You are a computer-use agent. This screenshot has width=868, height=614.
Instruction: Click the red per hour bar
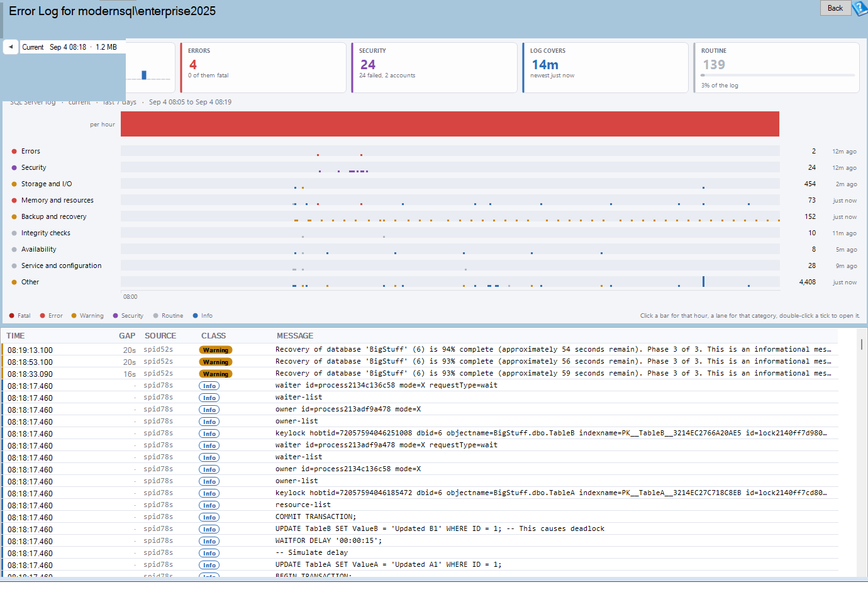[450, 124]
